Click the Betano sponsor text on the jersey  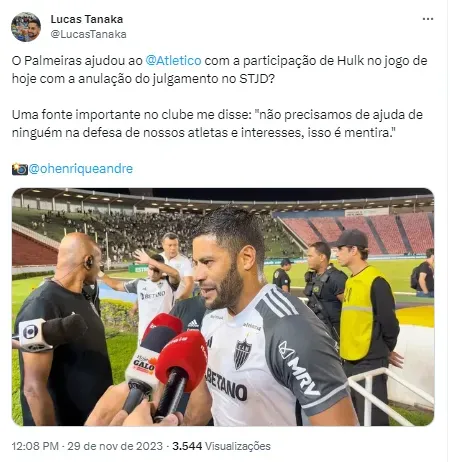(227, 384)
